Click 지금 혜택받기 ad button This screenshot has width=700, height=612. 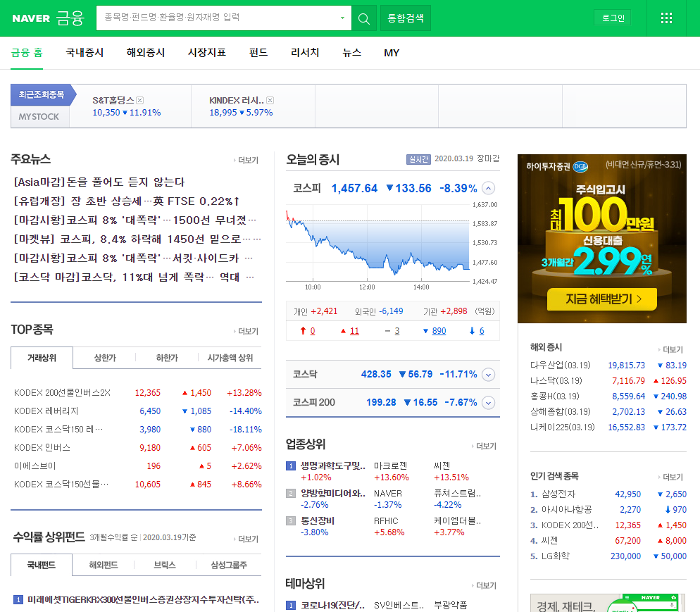coord(602,299)
